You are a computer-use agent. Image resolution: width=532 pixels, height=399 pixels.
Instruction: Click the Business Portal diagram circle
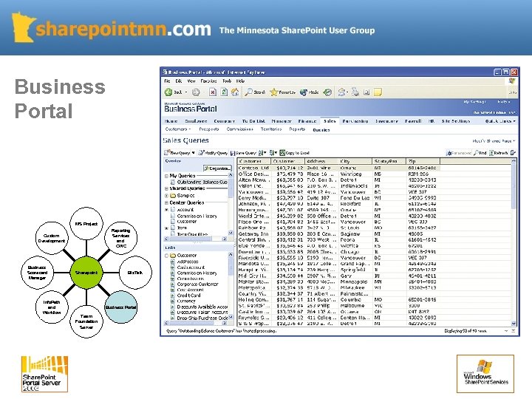pos(120,307)
